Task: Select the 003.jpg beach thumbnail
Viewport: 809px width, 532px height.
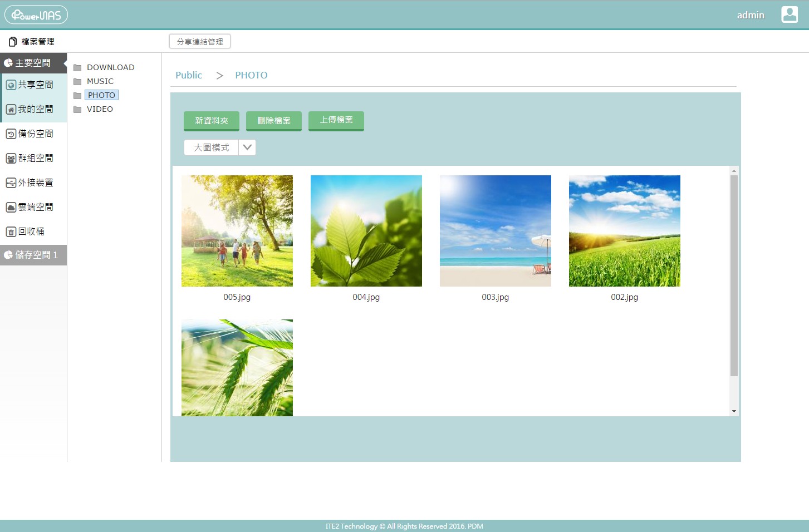Action: (496, 231)
